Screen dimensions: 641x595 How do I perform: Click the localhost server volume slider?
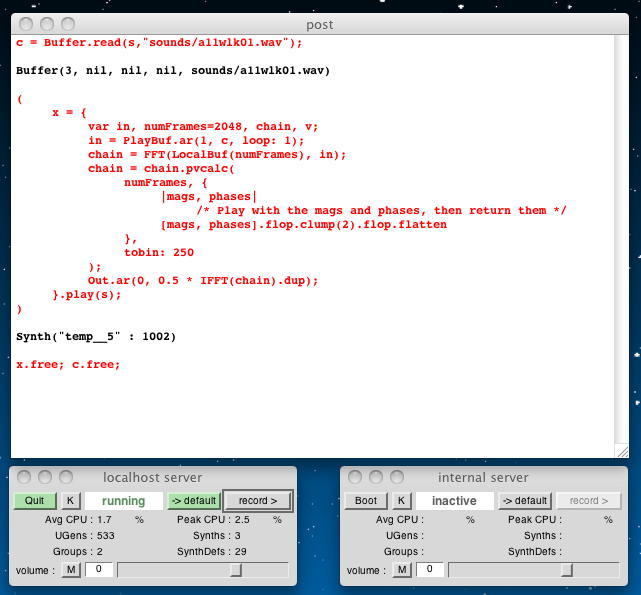tap(203, 570)
